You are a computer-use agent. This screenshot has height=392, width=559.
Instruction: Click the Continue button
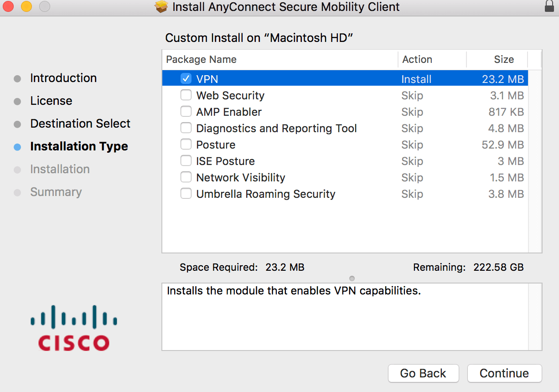pyautogui.click(x=504, y=373)
